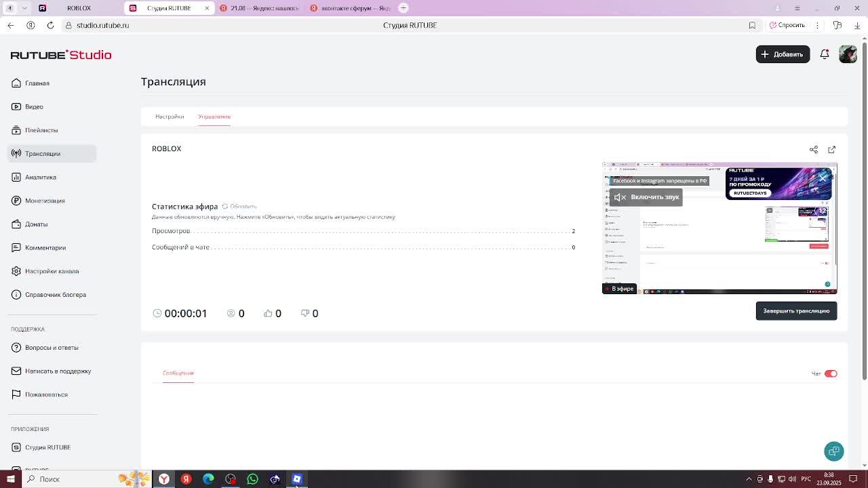Image resolution: width=868 pixels, height=488 pixels.
Task: Open the notifications bell
Action: coord(825,54)
